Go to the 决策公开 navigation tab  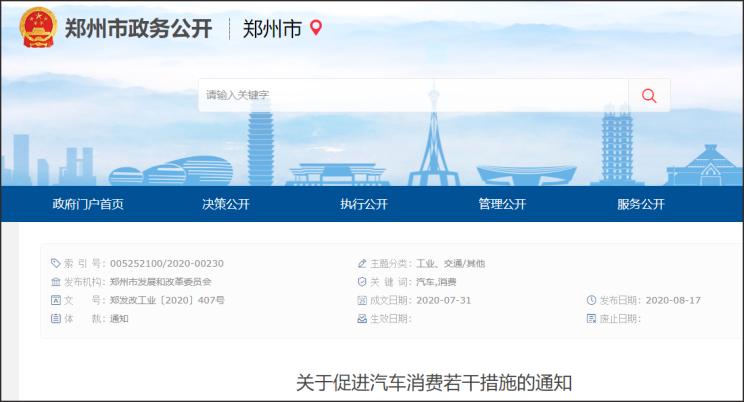coord(226,204)
